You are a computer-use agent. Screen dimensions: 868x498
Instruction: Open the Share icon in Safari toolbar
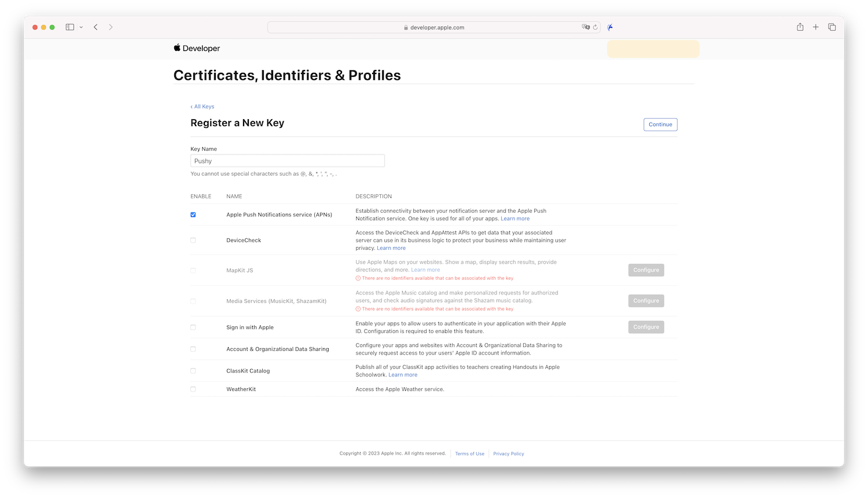coord(800,27)
